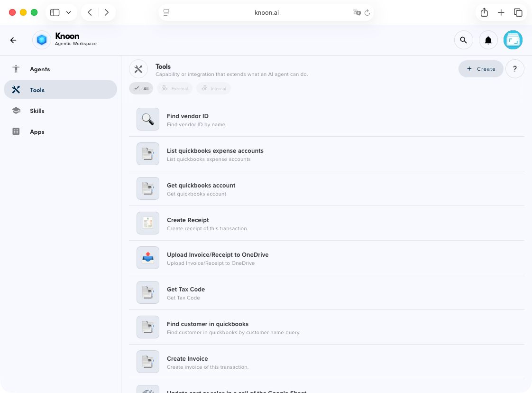Open the Apps sidebar item
532x393 pixels.
click(37, 132)
